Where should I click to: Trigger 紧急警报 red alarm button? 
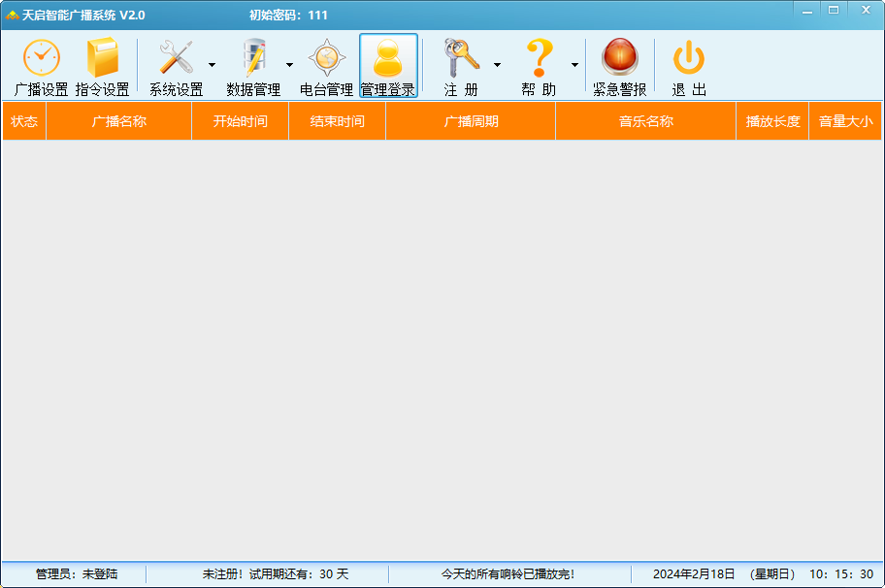[x=619, y=57]
